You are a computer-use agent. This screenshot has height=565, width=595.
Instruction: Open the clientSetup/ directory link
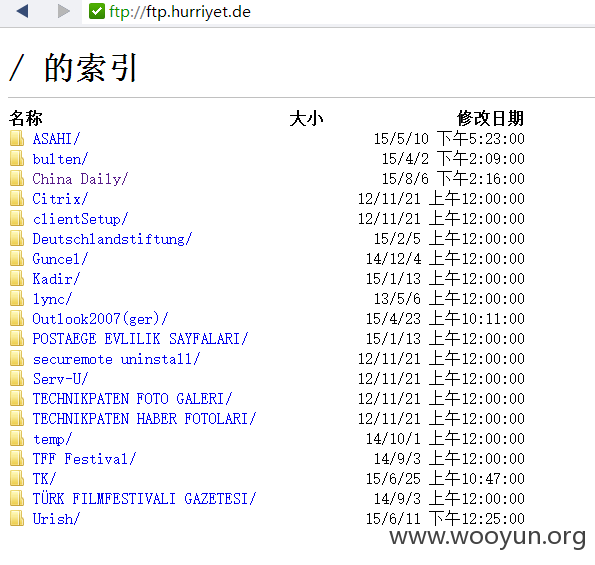pos(80,219)
